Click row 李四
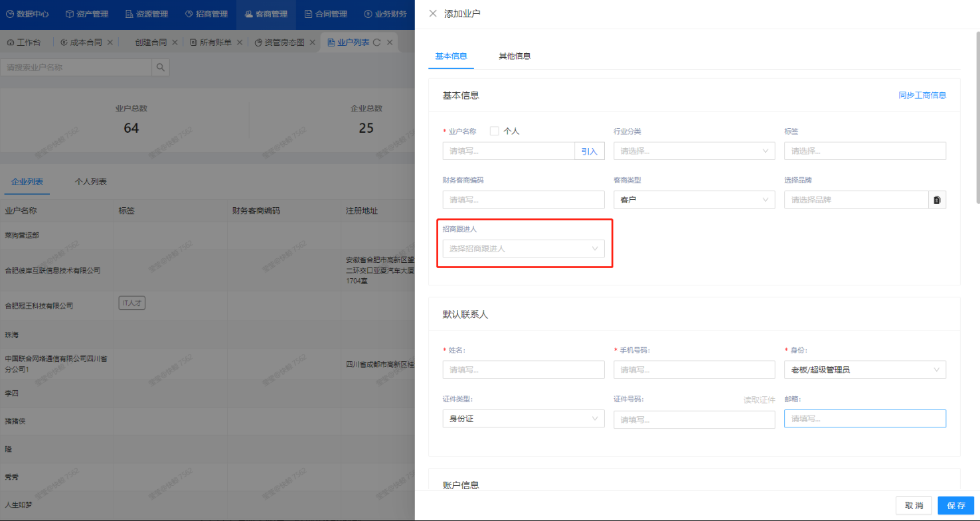Viewport: 980px width, 521px height. (207, 393)
